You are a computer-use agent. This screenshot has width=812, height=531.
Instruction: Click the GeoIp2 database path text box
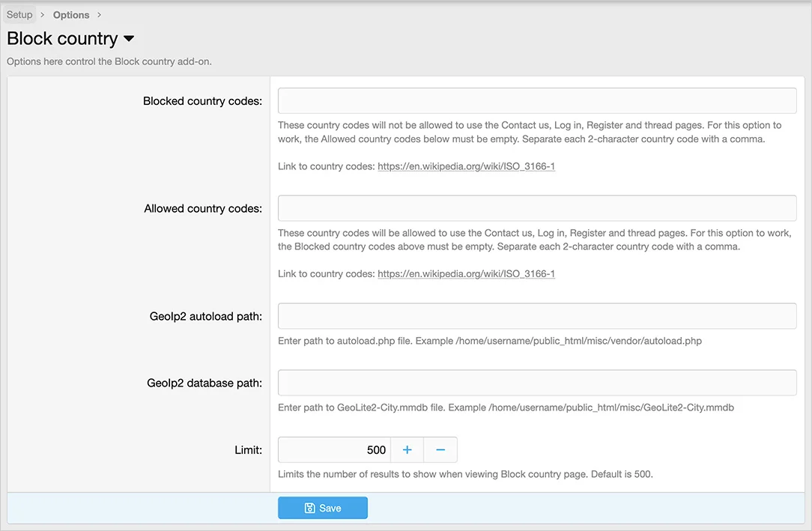(x=536, y=383)
